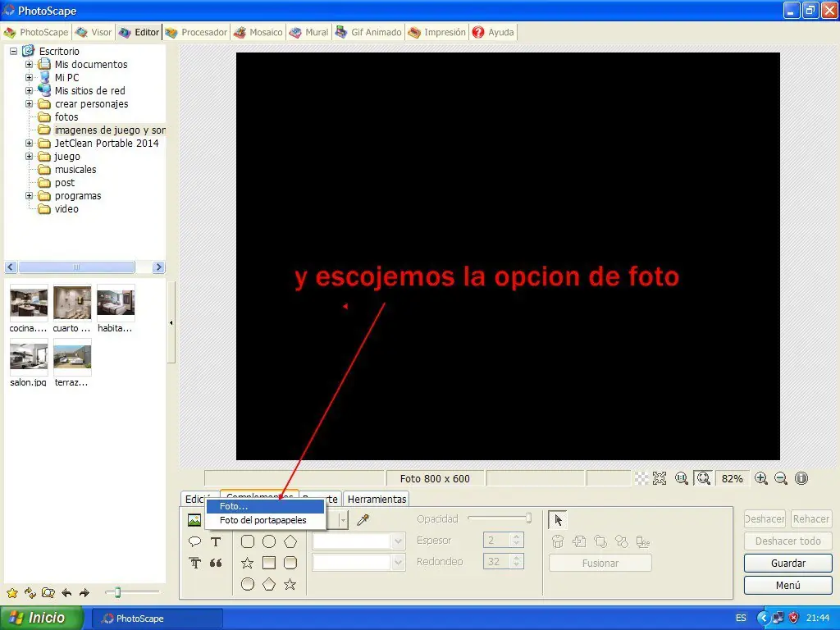Click the highlighted zoom-to-fit magnifier icon
The image size is (840, 630).
click(703, 478)
